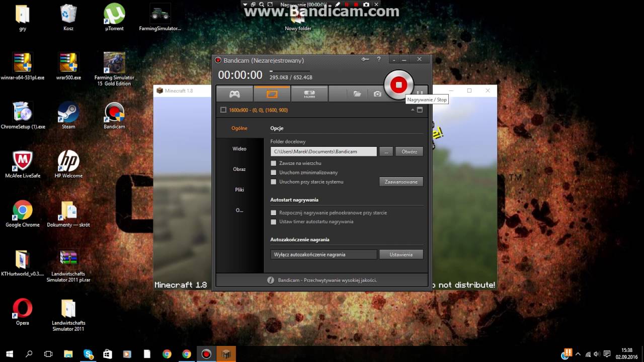Image resolution: width=644 pixels, height=362 pixels.
Task: Open the Ogólne settings tab
Action: [239, 128]
